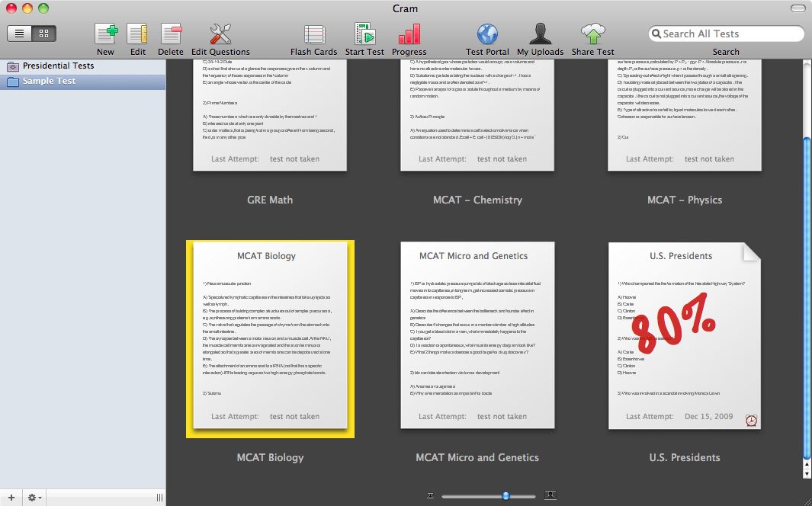Screen dimensions: 812x506
Task: Share a test using Share Test
Action: coord(592,34)
